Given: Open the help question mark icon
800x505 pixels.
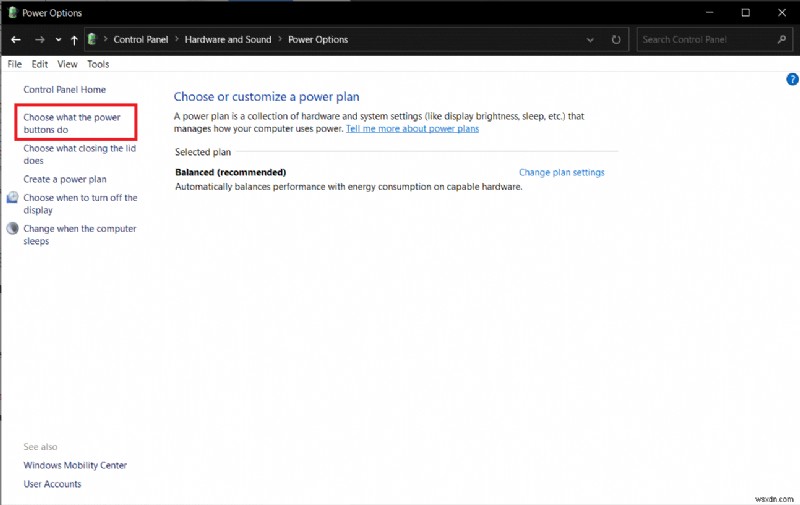Looking at the screenshot, I should pos(792,79).
